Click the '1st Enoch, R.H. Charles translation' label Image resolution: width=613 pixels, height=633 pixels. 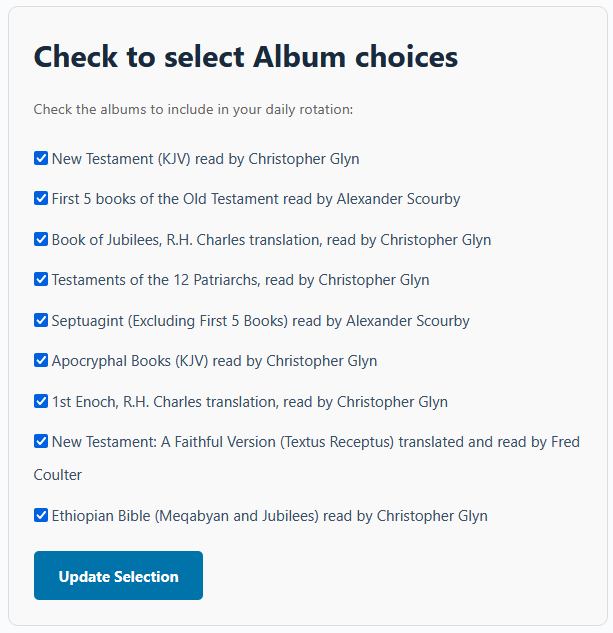(x=165, y=402)
